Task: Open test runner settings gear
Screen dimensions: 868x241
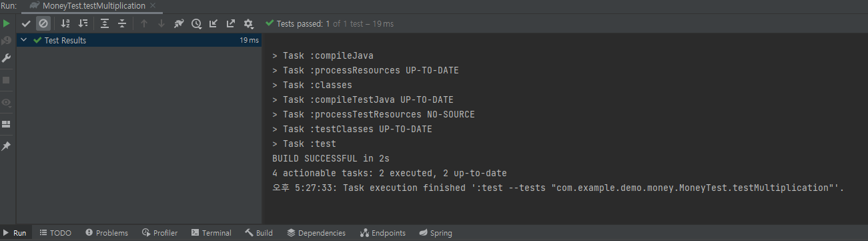Action: (248, 23)
